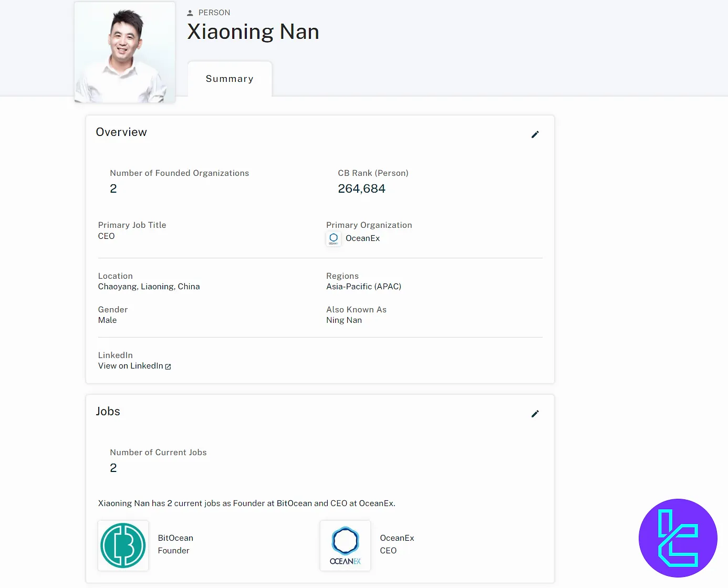
Task: Click the CB Rank value 264,684
Action: [x=361, y=188]
